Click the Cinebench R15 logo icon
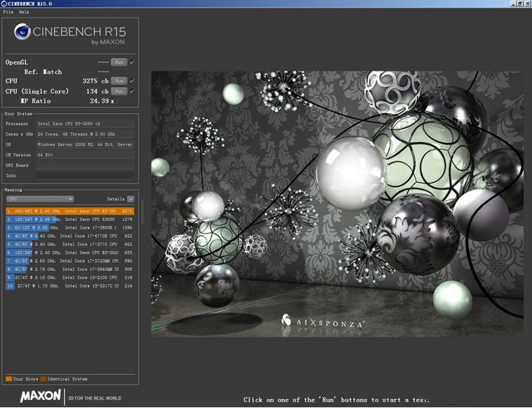 pyautogui.click(x=22, y=32)
